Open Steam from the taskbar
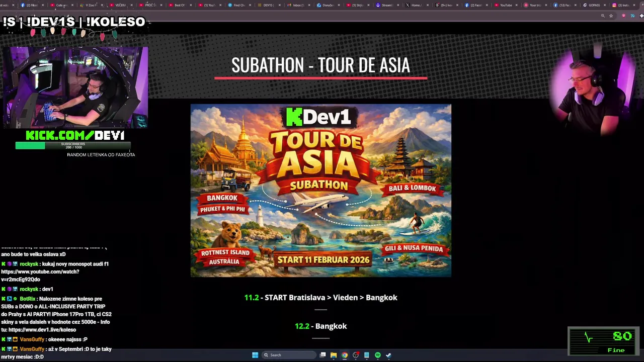The image size is (644, 362). tap(388, 355)
